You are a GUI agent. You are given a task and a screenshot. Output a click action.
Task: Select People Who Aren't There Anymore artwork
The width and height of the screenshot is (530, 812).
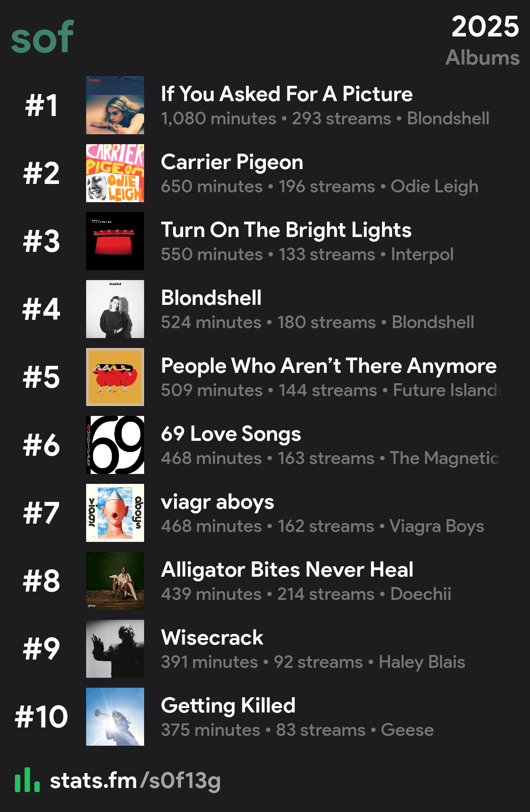pyautogui.click(x=115, y=377)
